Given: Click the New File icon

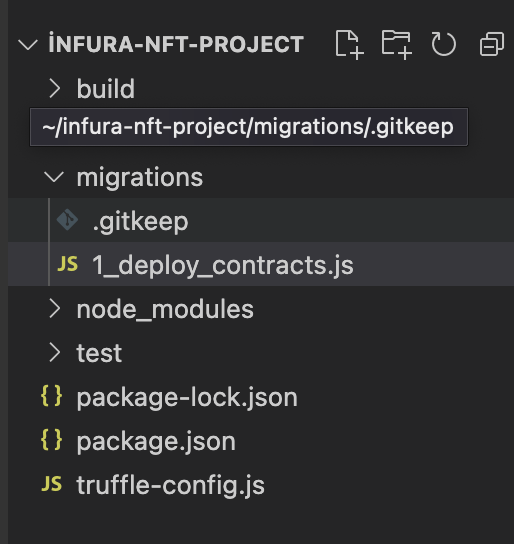Looking at the screenshot, I should coord(350,45).
